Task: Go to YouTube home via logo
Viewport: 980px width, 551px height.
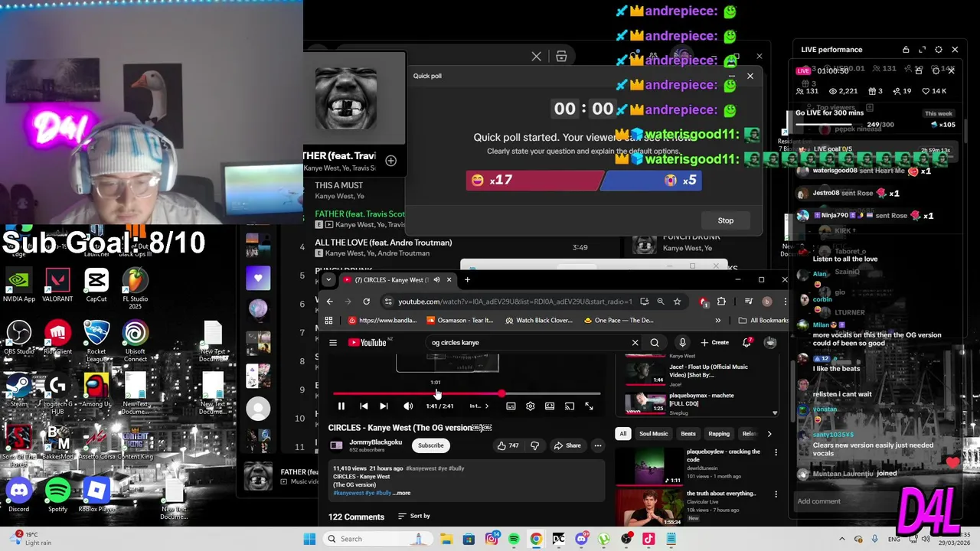Action: (367, 342)
